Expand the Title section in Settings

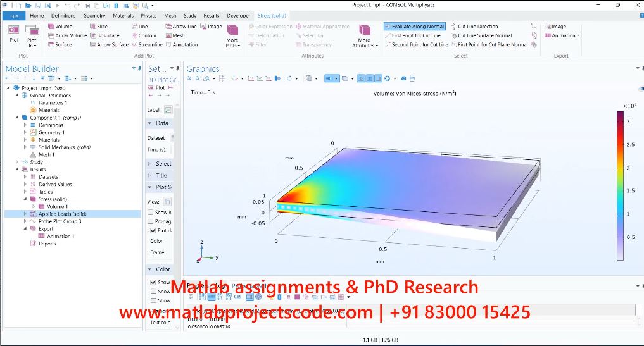coord(149,175)
